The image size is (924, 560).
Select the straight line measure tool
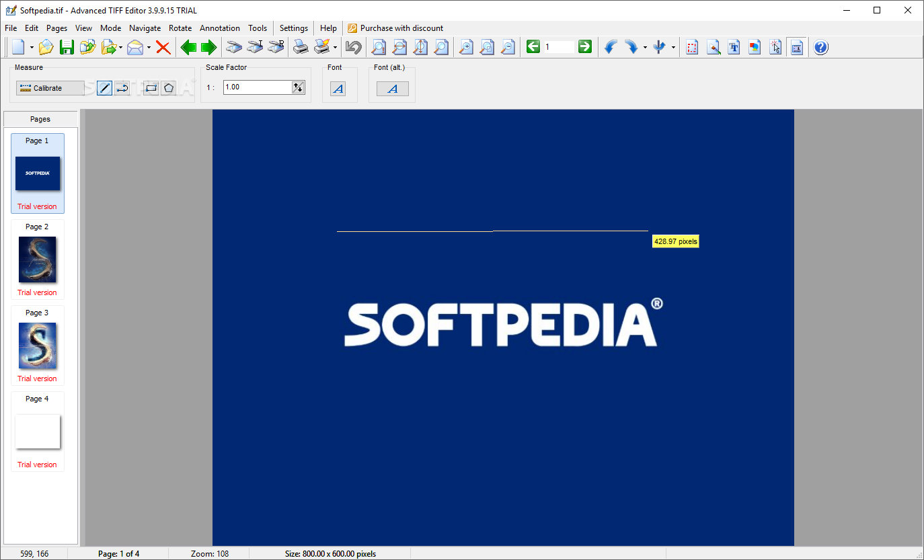pos(104,88)
